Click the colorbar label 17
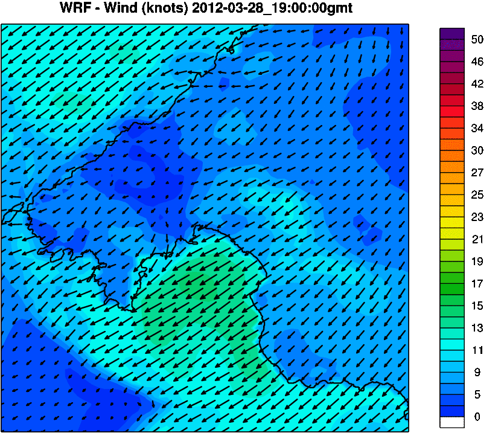This screenshot has height=433, width=504. click(x=477, y=284)
